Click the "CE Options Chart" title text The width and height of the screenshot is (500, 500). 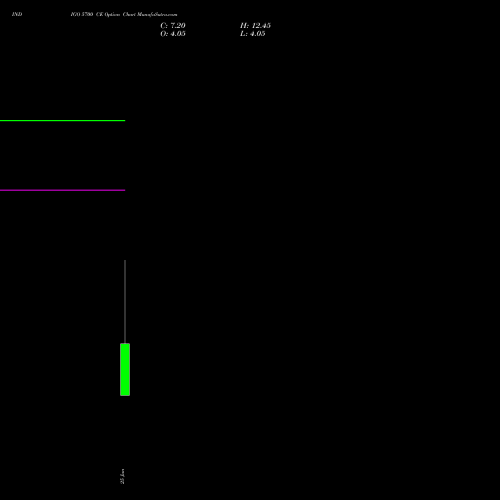click(116, 14)
